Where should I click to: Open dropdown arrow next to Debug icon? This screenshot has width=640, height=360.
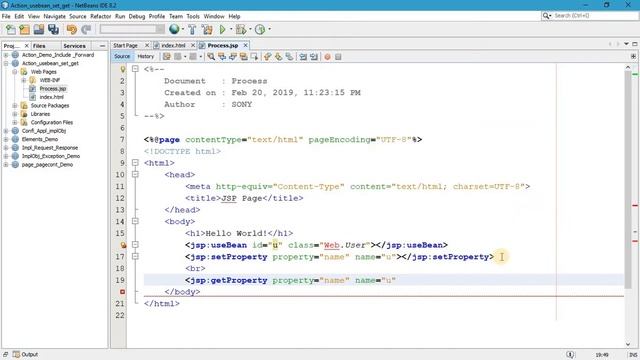pyautogui.click(x=250, y=29)
